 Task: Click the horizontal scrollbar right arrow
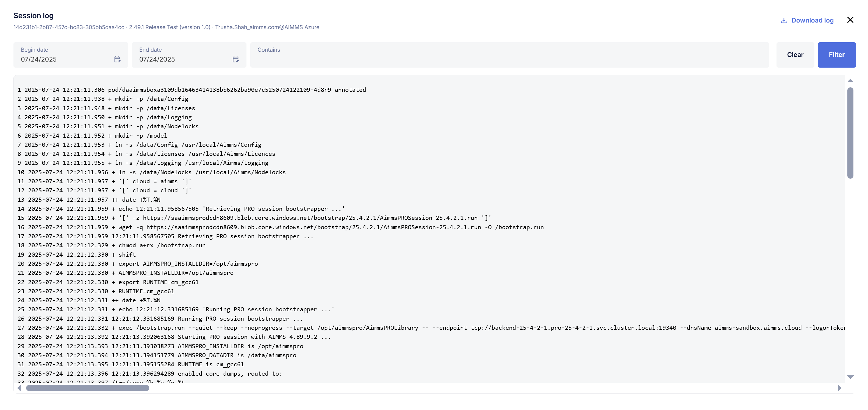[839, 388]
